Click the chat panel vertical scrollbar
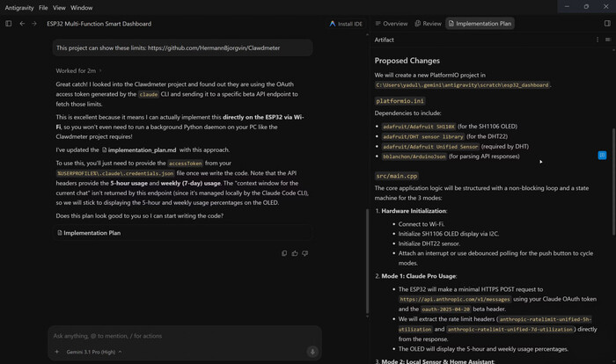The width and height of the screenshot is (616, 364). (x=367, y=261)
